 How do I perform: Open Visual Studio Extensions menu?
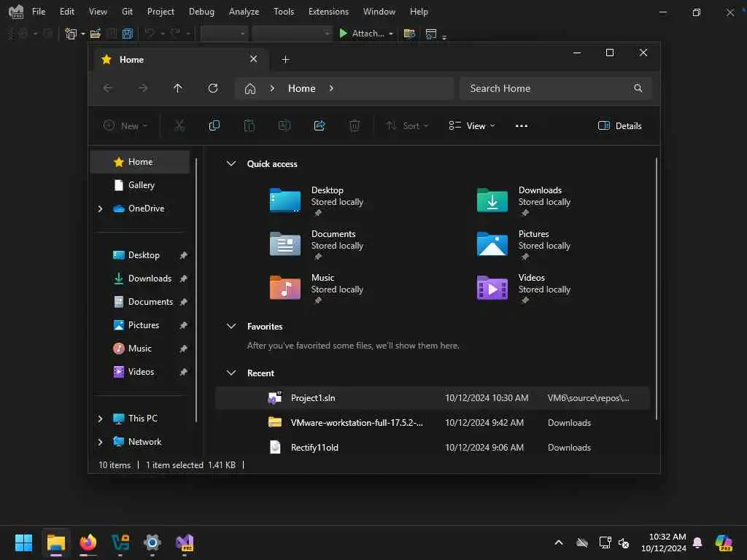click(328, 12)
